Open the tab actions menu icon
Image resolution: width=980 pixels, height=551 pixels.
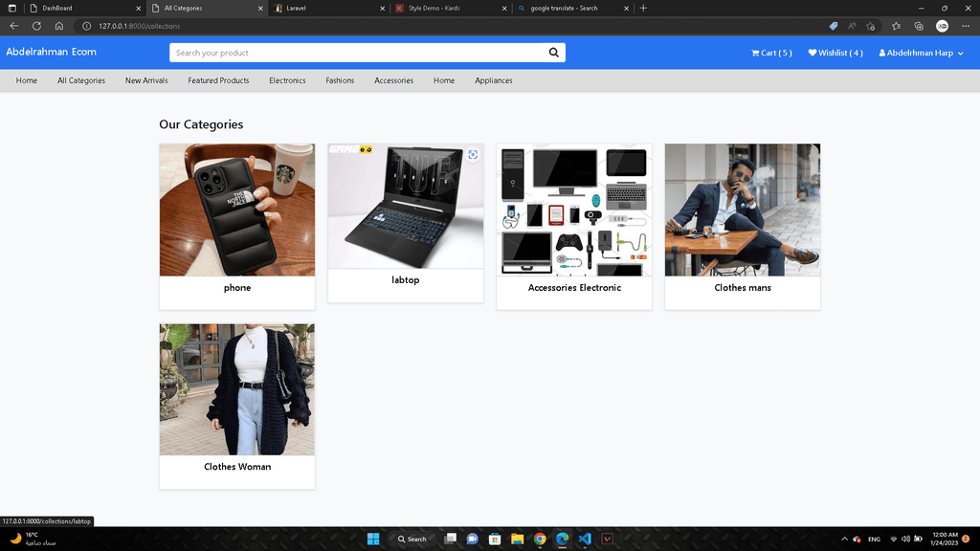pyautogui.click(x=11, y=8)
